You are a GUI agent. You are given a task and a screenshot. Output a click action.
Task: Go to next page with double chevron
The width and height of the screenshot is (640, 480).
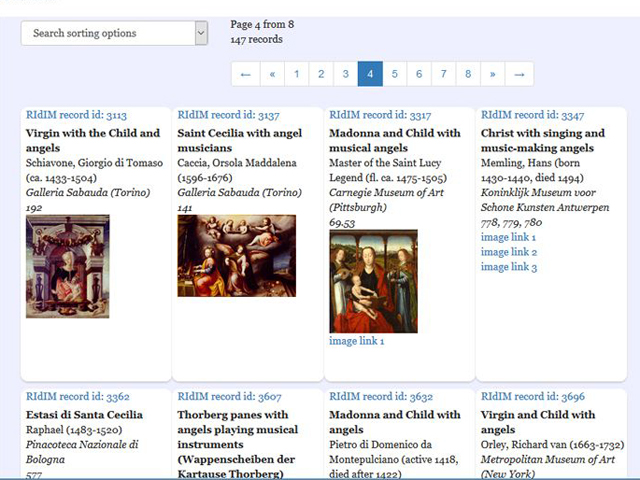(x=492, y=74)
